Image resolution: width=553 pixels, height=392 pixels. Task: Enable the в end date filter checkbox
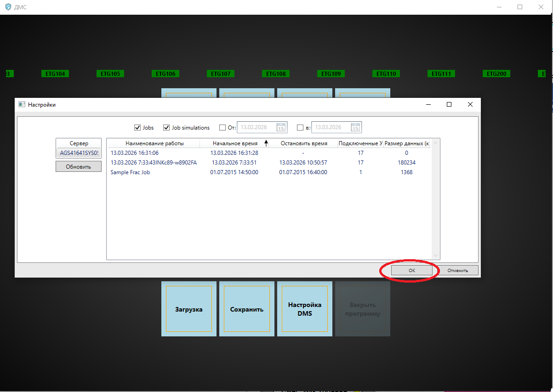click(x=300, y=128)
